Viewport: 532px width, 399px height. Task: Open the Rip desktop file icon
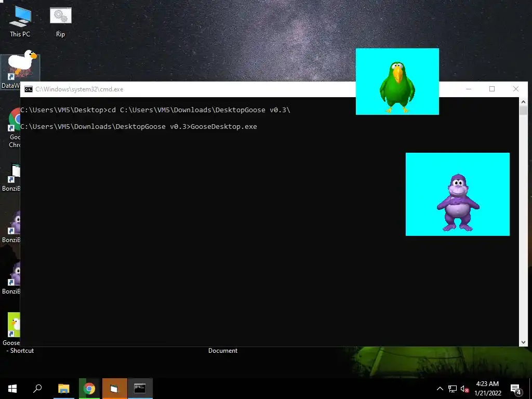tap(60, 21)
